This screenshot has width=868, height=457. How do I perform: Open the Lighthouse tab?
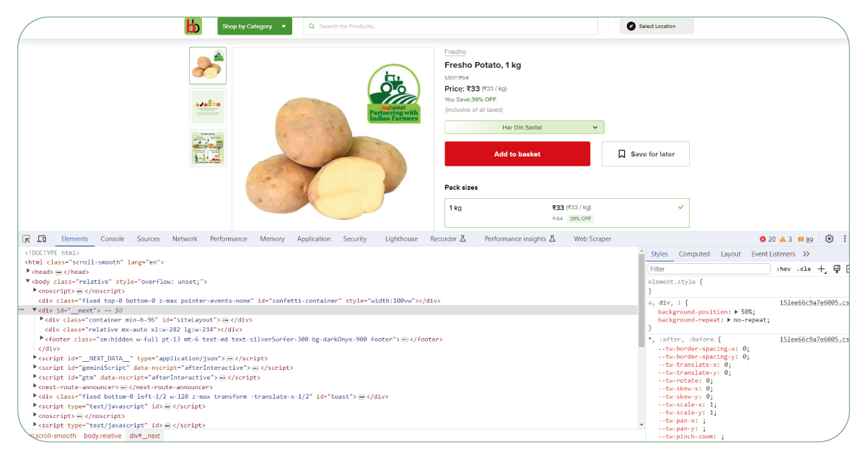(401, 239)
